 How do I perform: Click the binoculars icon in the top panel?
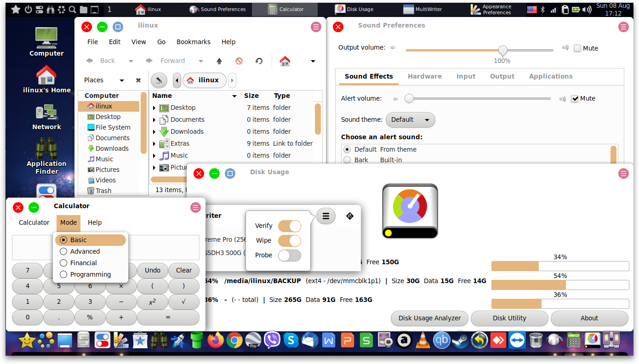(x=50, y=9)
